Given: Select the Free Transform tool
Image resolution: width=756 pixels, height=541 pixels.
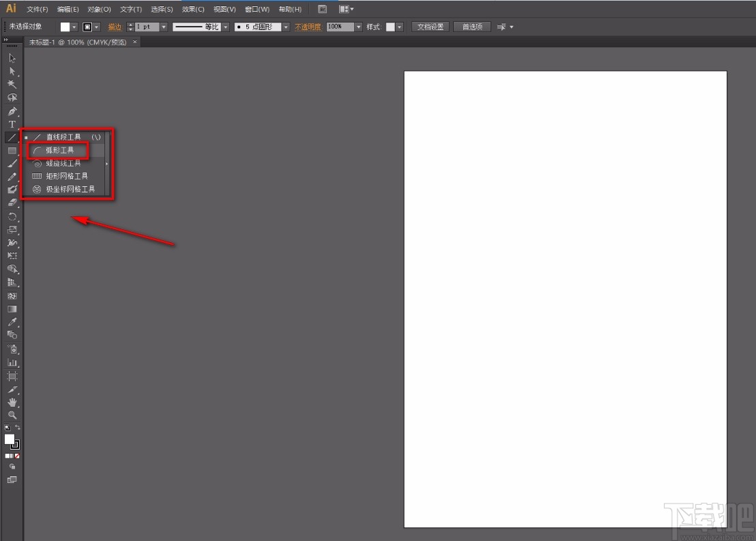Looking at the screenshot, I should pos(12,256).
